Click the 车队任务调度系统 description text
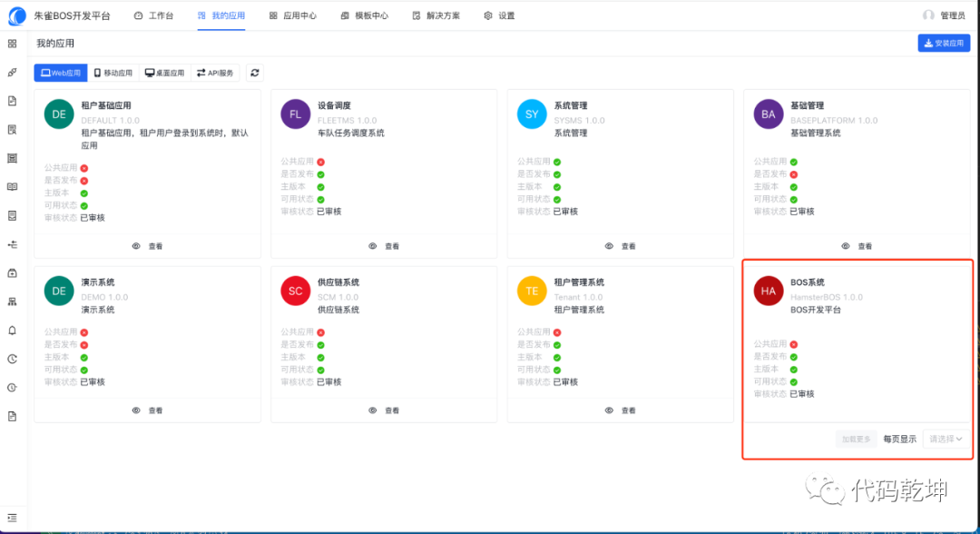The height and width of the screenshot is (534, 980). 351,133
